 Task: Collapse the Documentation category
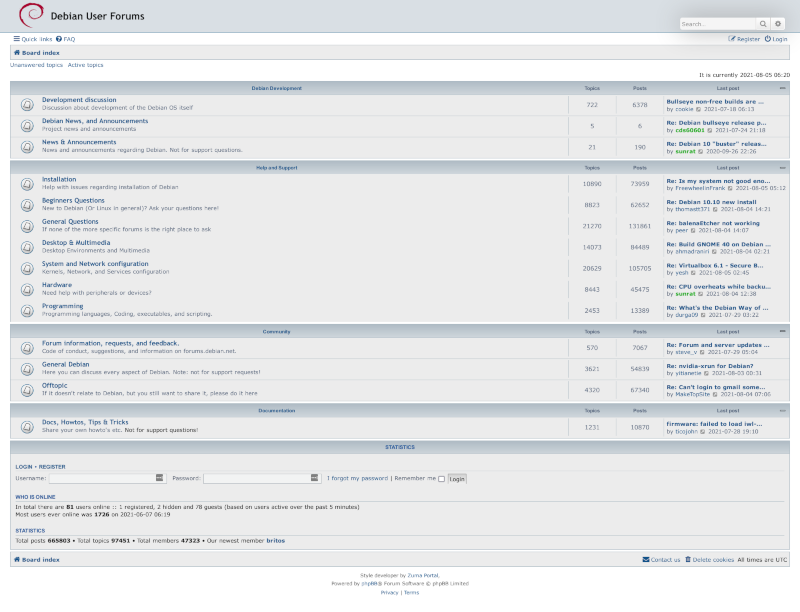pyautogui.click(x=783, y=410)
